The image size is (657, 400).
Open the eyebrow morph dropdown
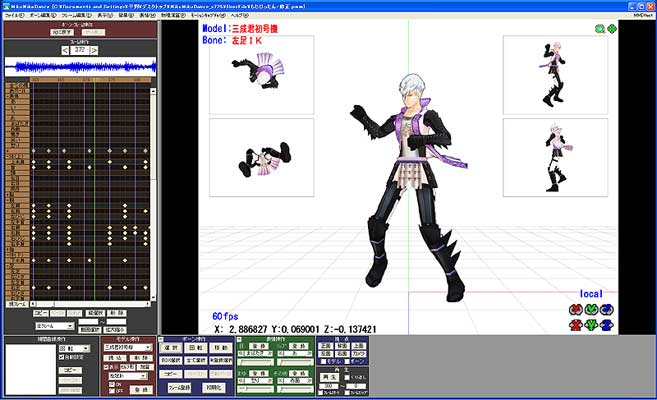coord(255,381)
